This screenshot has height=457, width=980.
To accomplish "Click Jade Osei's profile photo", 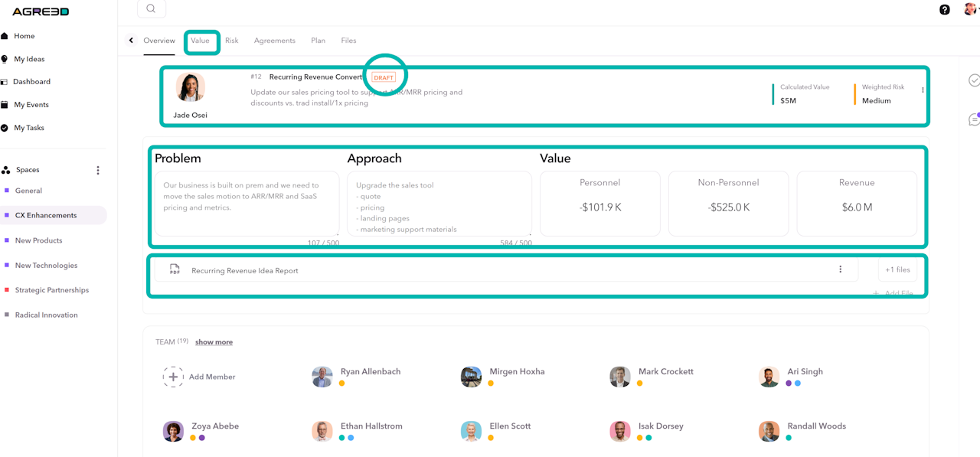I will tap(190, 87).
